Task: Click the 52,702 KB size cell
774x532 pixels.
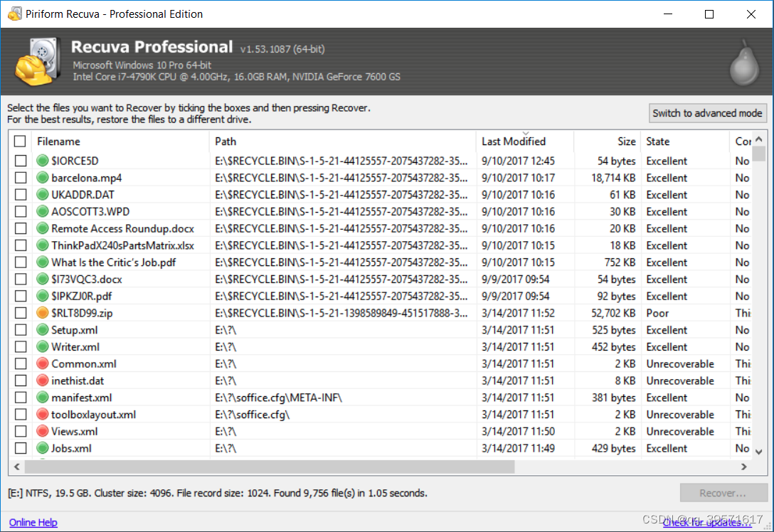Action: [613, 313]
